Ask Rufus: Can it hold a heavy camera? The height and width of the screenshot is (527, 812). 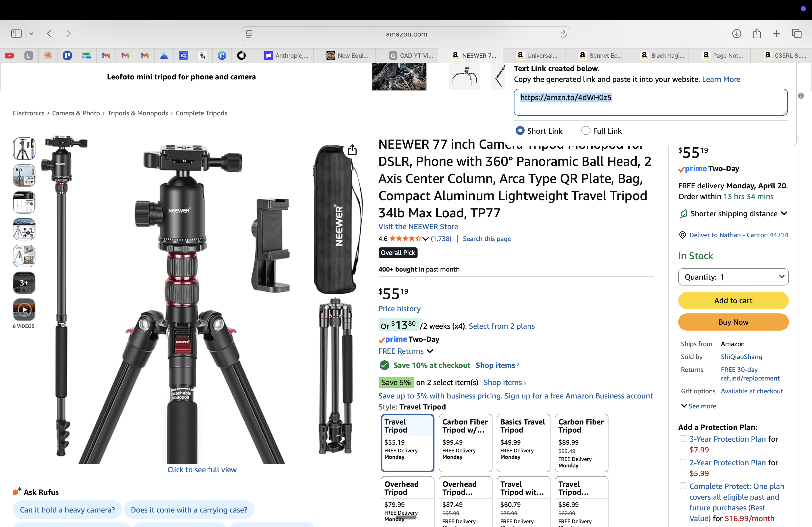click(x=67, y=510)
